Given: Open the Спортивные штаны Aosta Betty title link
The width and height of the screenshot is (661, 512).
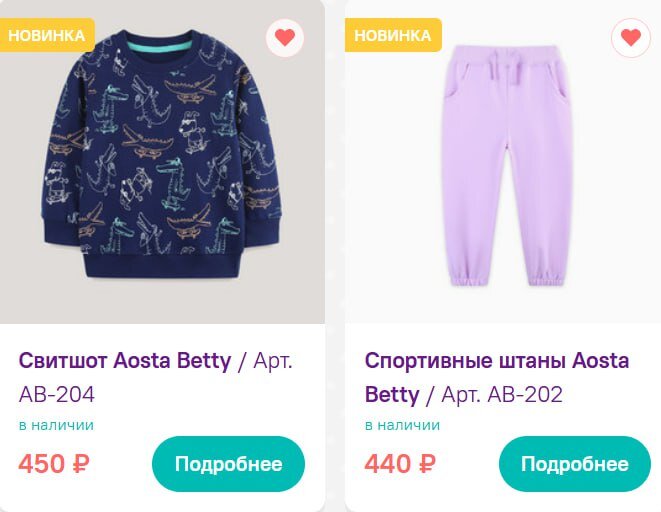Looking at the screenshot, I should click(496, 360).
